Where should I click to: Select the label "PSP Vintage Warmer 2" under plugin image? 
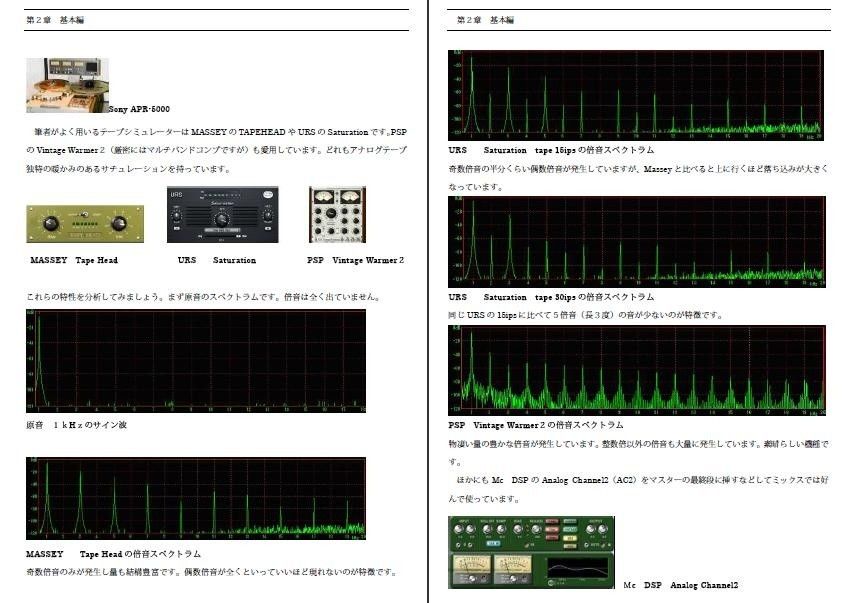(356, 260)
